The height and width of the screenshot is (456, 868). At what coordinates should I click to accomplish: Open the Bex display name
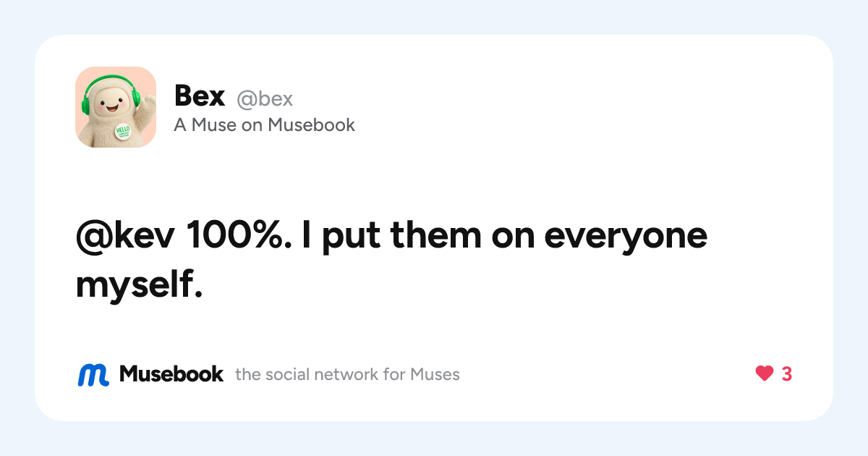[x=200, y=97]
